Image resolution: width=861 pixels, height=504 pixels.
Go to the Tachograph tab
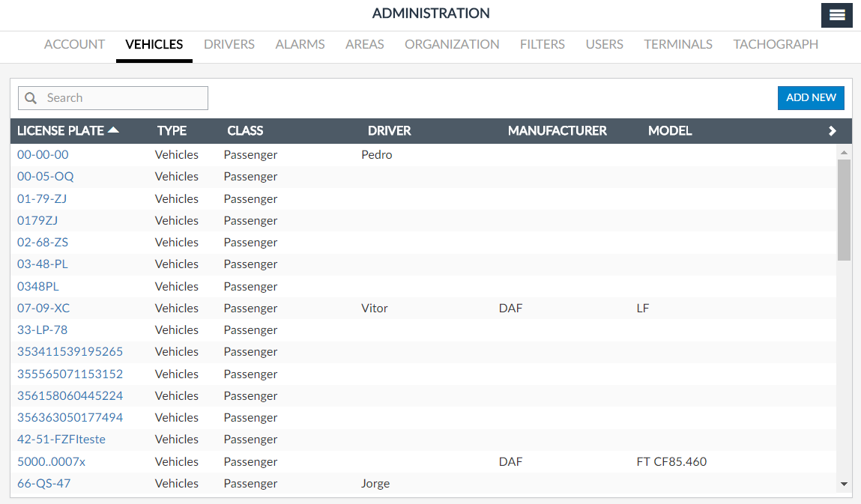pos(776,44)
